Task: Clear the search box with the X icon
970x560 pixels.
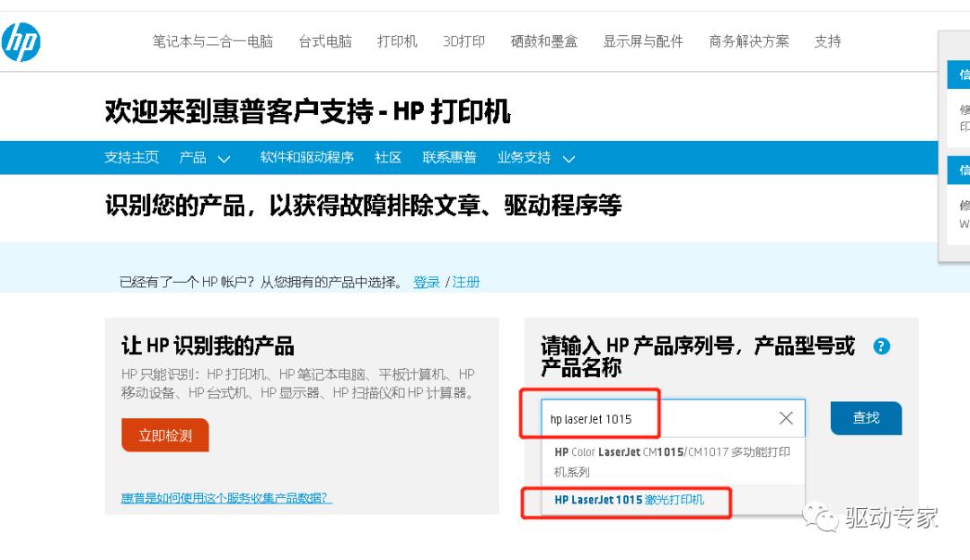Action: [786, 417]
